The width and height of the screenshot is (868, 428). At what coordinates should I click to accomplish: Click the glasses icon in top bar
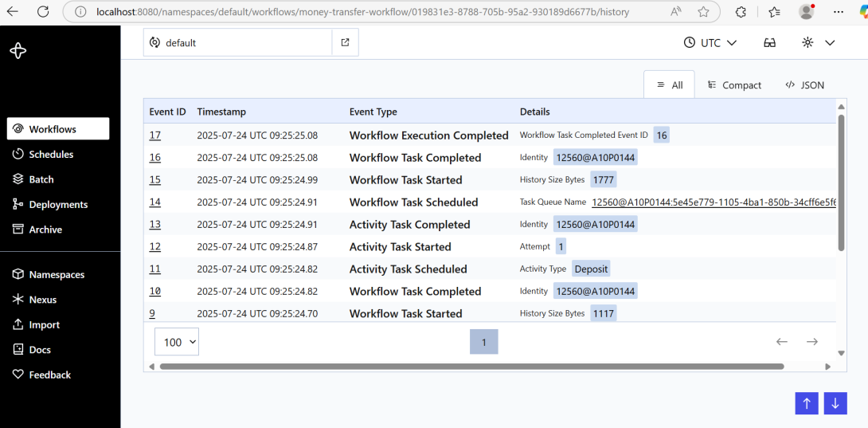[769, 43]
